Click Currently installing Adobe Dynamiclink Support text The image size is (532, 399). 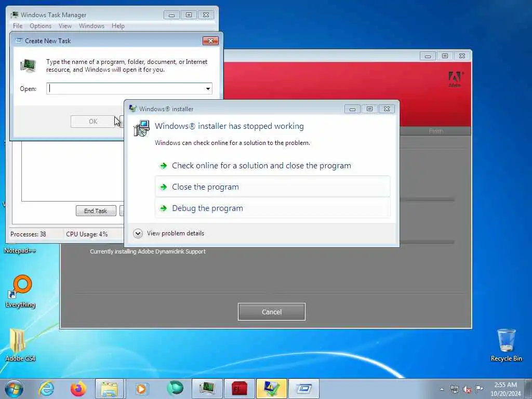148,251
